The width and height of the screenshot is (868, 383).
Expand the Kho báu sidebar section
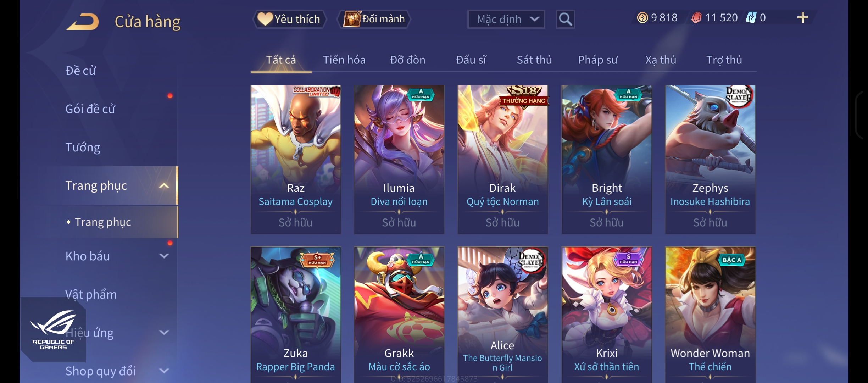(164, 256)
